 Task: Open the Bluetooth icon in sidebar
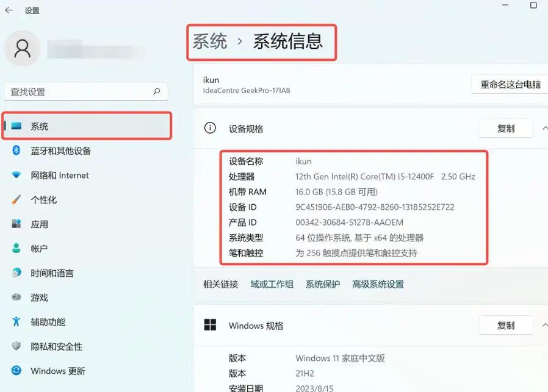click(x=16, y=151)
